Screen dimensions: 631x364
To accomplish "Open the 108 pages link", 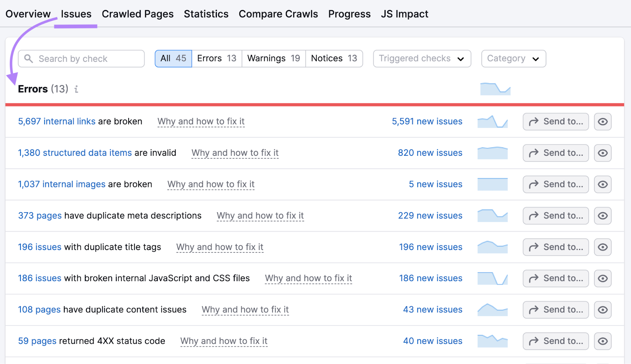I will pyautogui.click(x=39, y=310).
